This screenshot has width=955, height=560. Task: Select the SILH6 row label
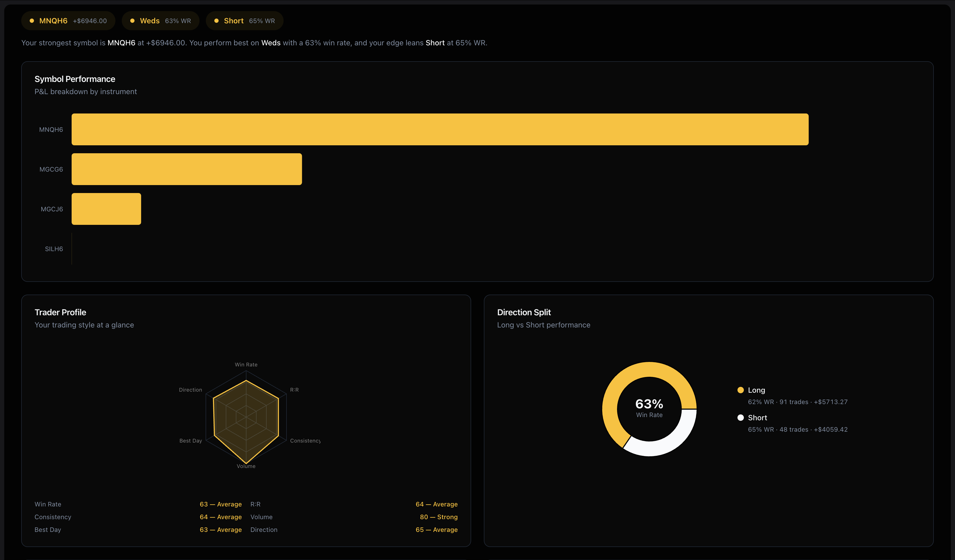tap(53, 248)
